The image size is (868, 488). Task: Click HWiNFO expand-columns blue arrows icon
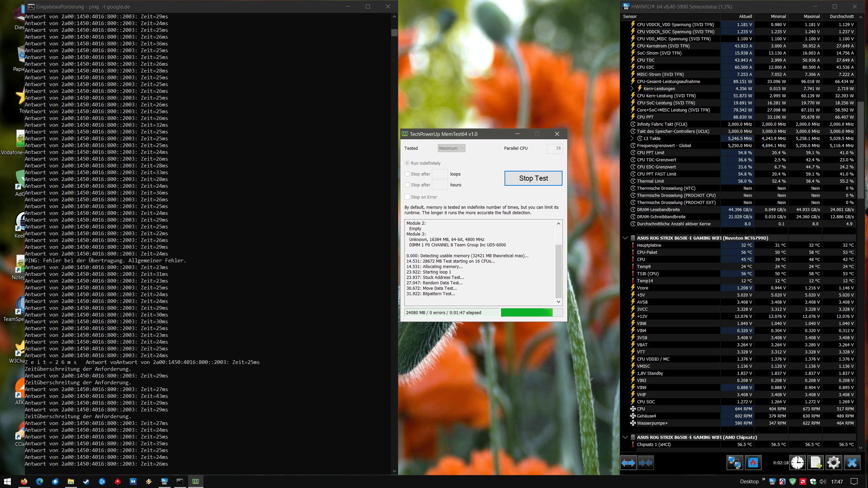[x=628, y=463]
